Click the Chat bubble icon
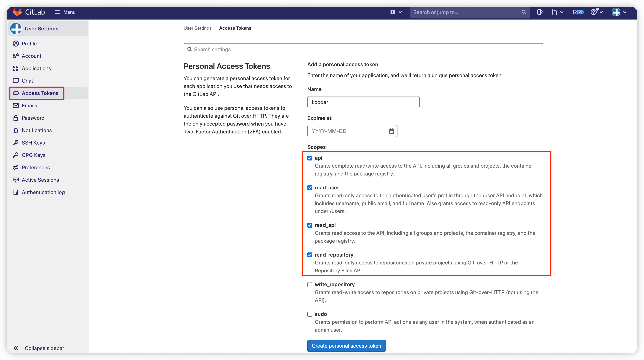644x360 pixels. point(16,81)
